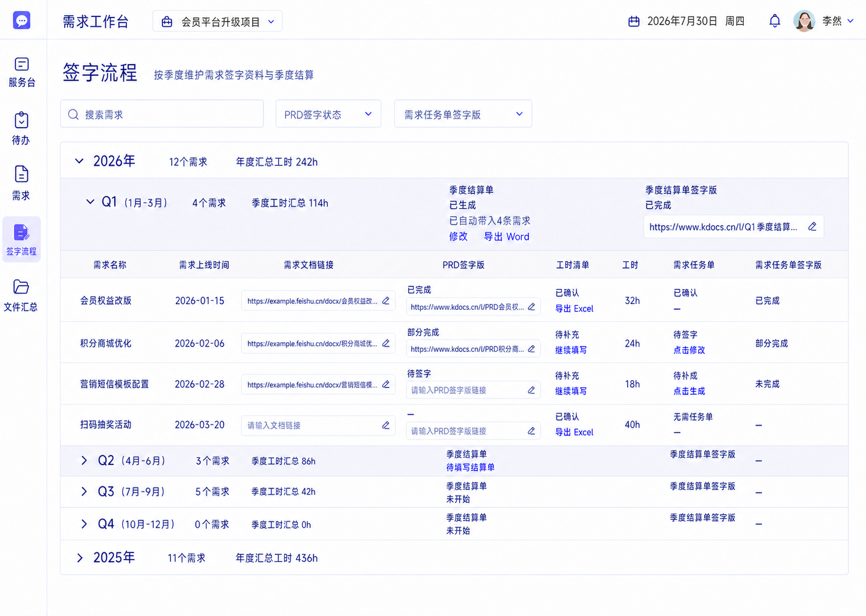
Task: Click the chat bubble app logo
Action: coord(22,20)
